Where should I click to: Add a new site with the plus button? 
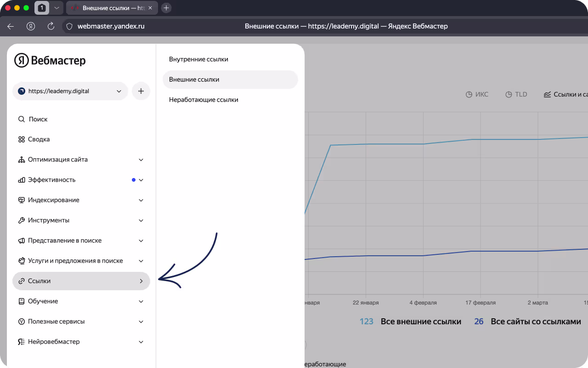click(141, 91)
